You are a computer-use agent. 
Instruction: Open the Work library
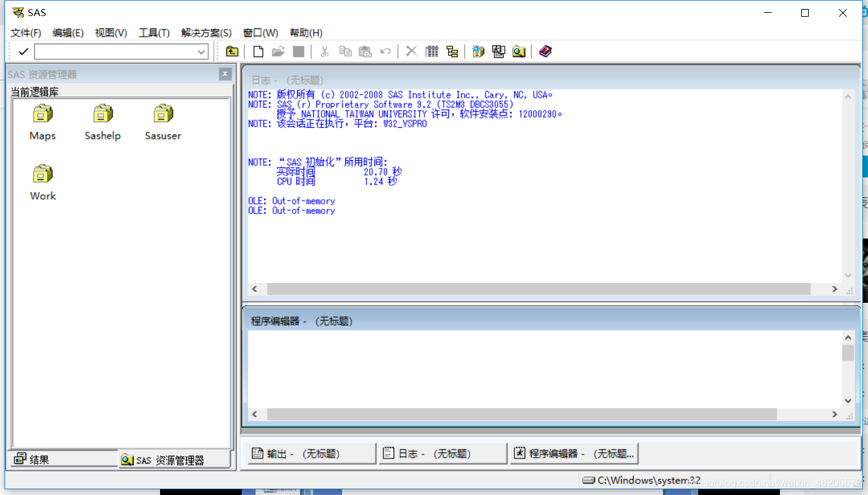(43, 183)
